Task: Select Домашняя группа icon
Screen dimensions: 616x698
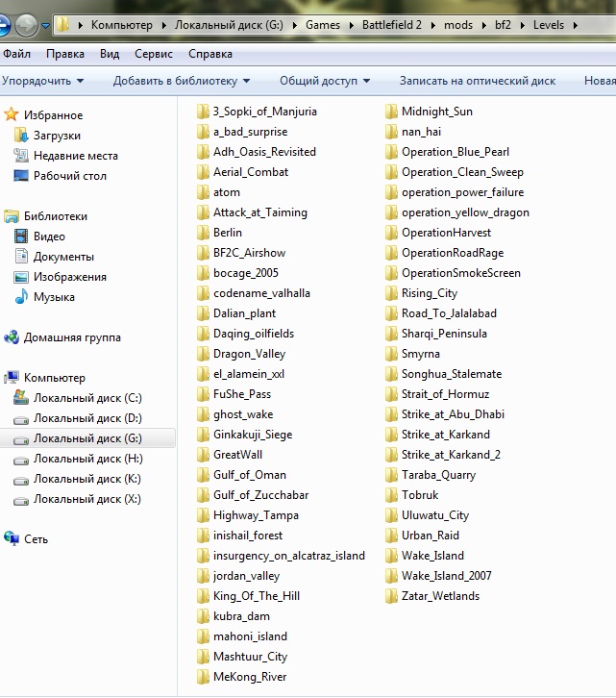Action: pyautogui.click(x=12, y=337)
